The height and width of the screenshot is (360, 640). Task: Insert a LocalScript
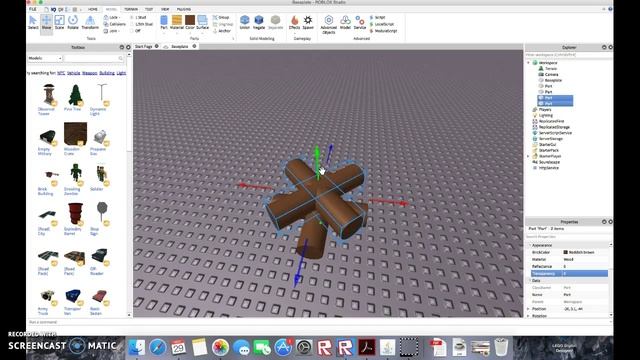[x=382, y=24]
